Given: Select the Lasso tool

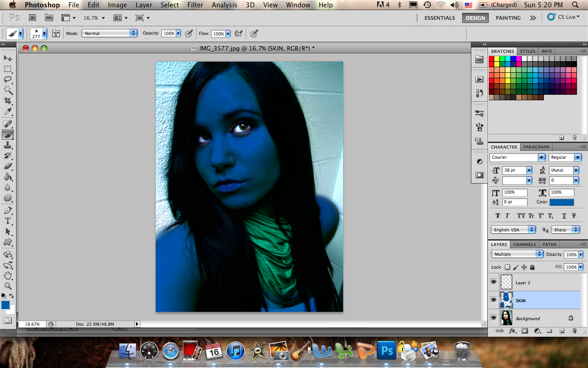Looking at the screenshot, I should (8, 80).
